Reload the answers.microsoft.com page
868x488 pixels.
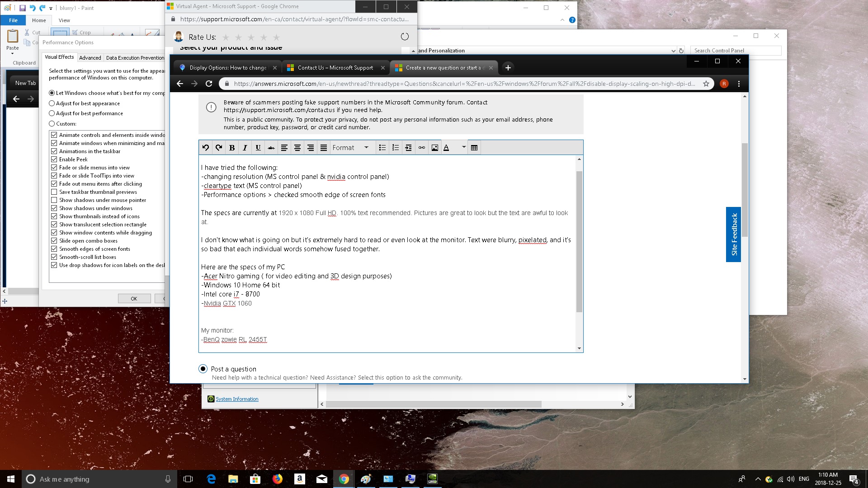(209, 84)
